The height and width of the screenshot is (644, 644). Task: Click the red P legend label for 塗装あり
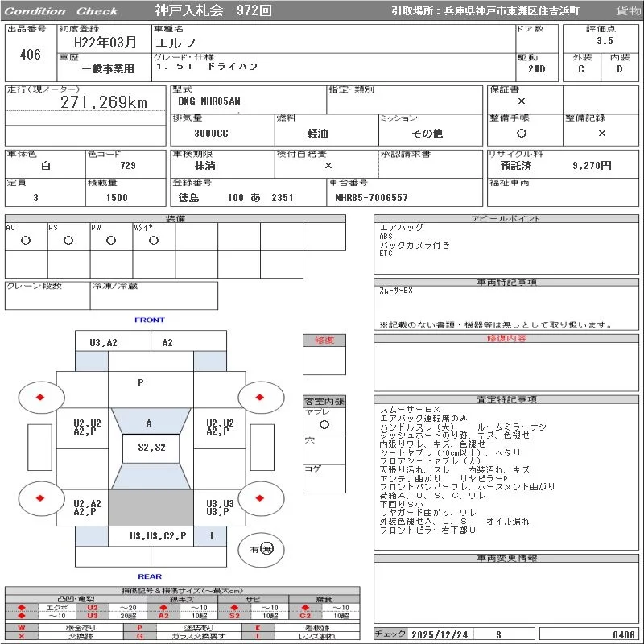pyautogui.click(x=139, y=628)
